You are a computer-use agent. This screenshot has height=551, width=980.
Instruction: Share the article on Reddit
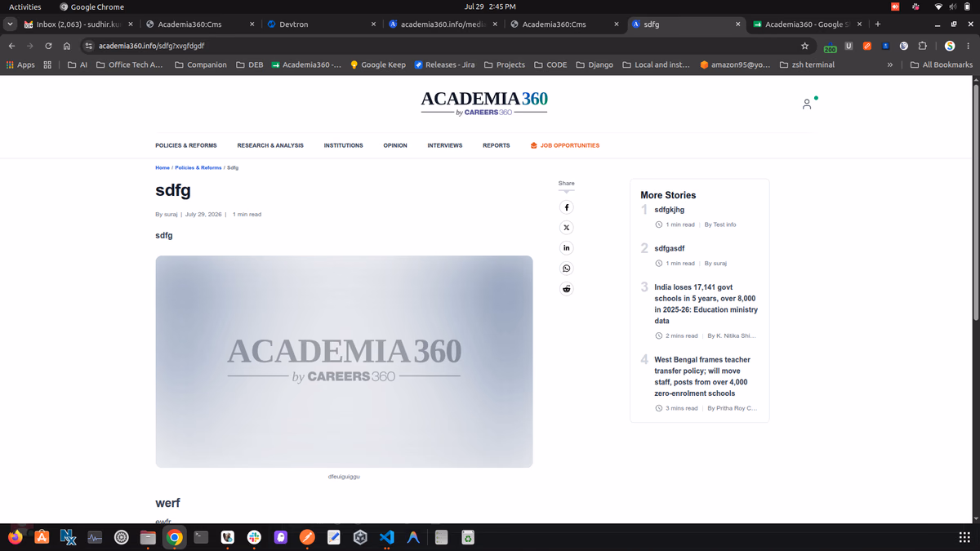[566, 289]
